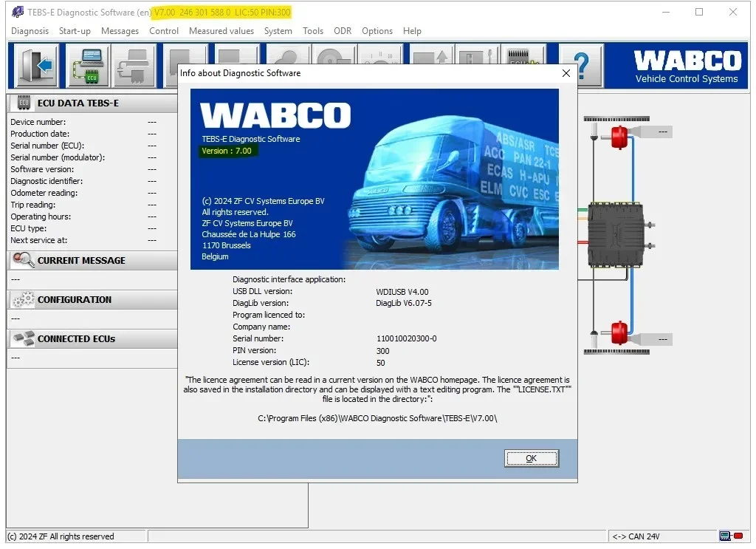This screenshot has height=549, width=756.
Task: Open the Options menu
Action: (x=377, y=31)
